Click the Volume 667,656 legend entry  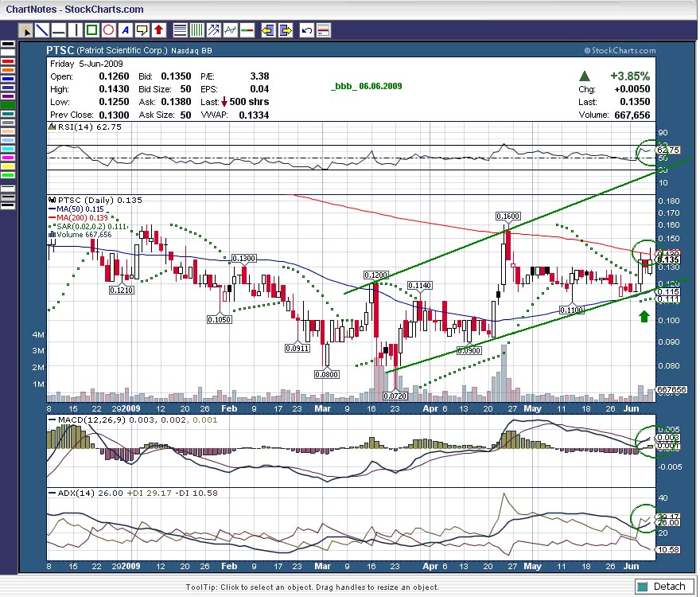tap(84, 235)
